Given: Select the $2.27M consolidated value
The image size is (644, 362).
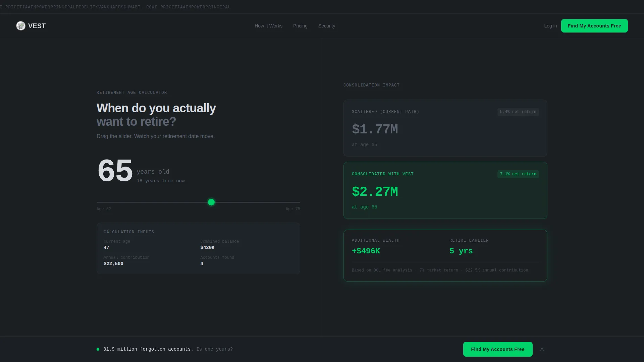Looking at the screenshot, I should (375, 192).
